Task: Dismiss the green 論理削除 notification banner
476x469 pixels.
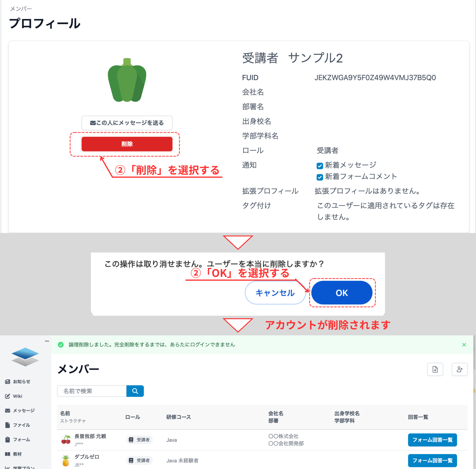Action: pos(464,345)
